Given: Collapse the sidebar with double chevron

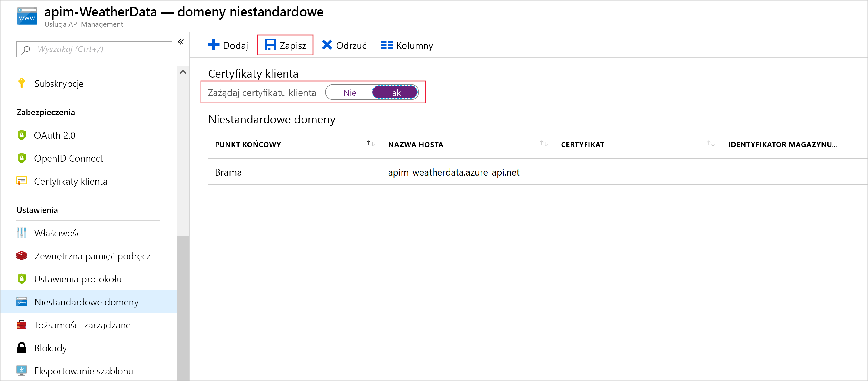Looking at the screenshot, I should (x=181, y=42).
